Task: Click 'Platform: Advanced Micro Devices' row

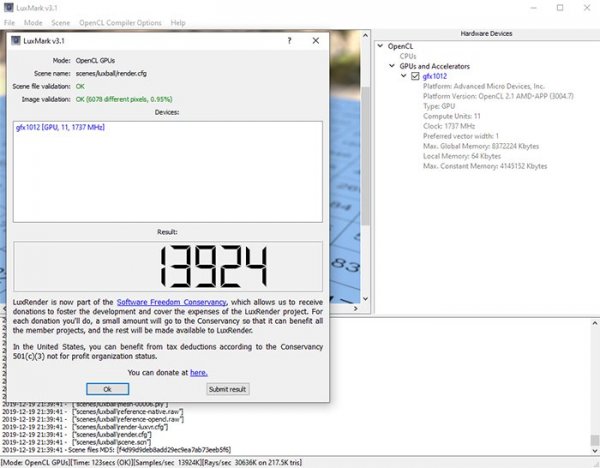Action: click(484, 86)
